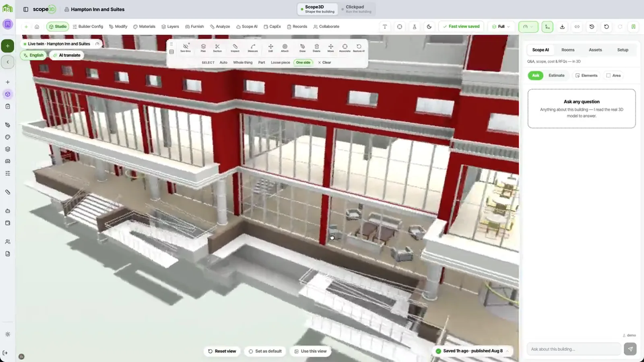Open the Full view mode dropdown
The image size is (644, 362).
(x=501, y=27)
